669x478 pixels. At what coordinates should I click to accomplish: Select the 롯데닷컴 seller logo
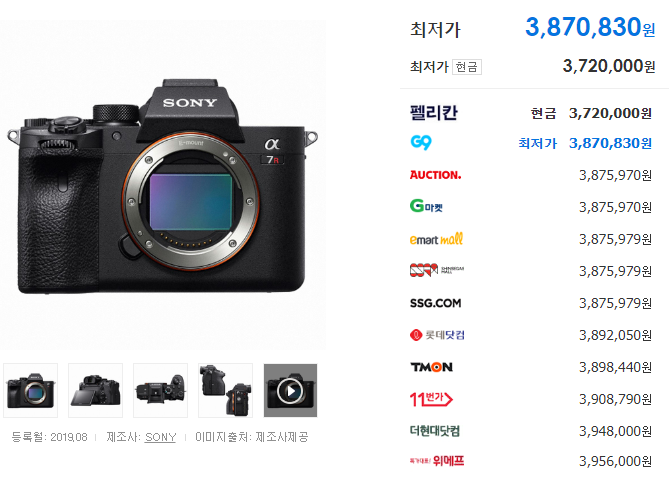click(437, 335)
